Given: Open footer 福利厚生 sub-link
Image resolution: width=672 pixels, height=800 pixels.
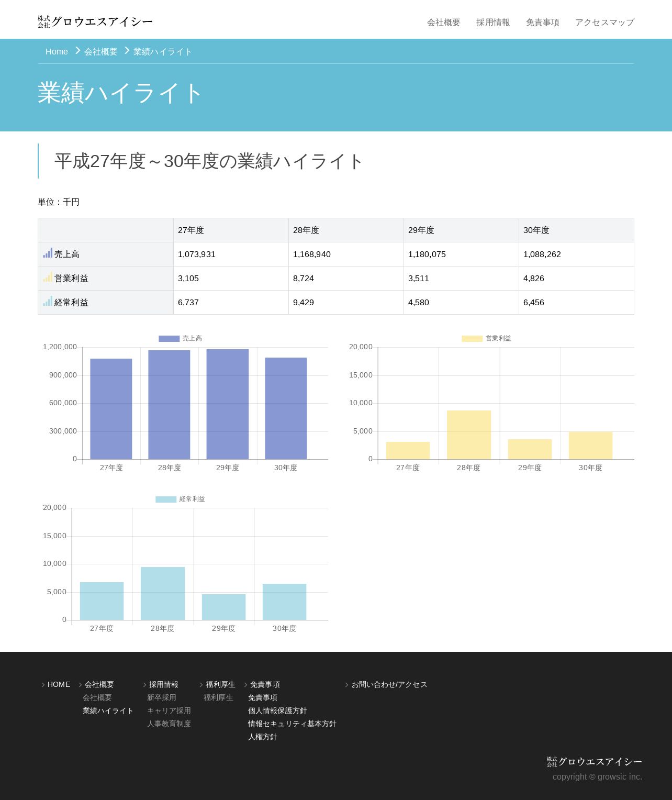Looking at the screenshot, I should click(x=218, y=697).
